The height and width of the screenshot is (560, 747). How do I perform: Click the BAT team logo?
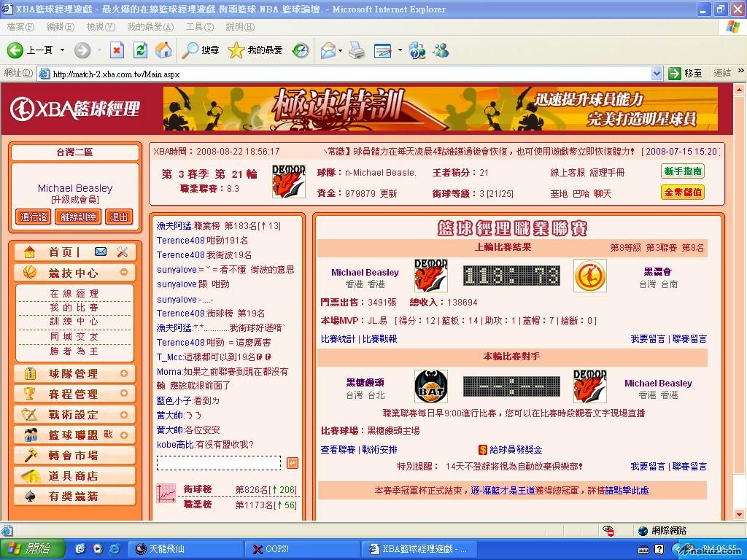tap(430, 386)
